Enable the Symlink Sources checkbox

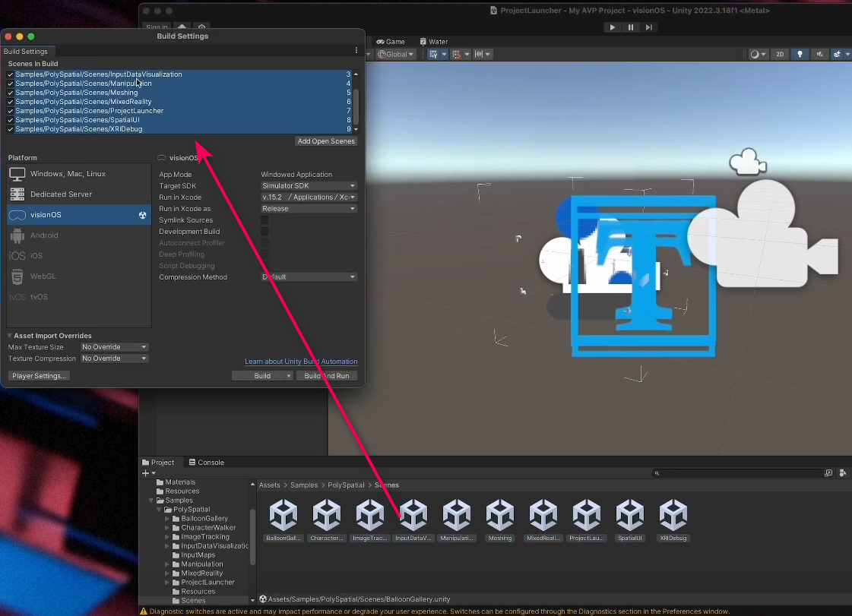click(x=264, y=220)
